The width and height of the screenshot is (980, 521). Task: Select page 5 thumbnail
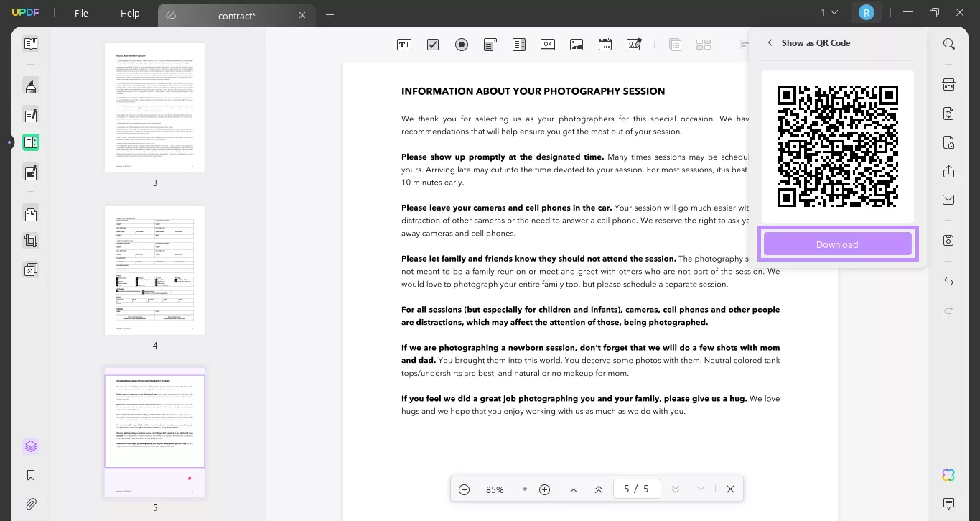154,432
